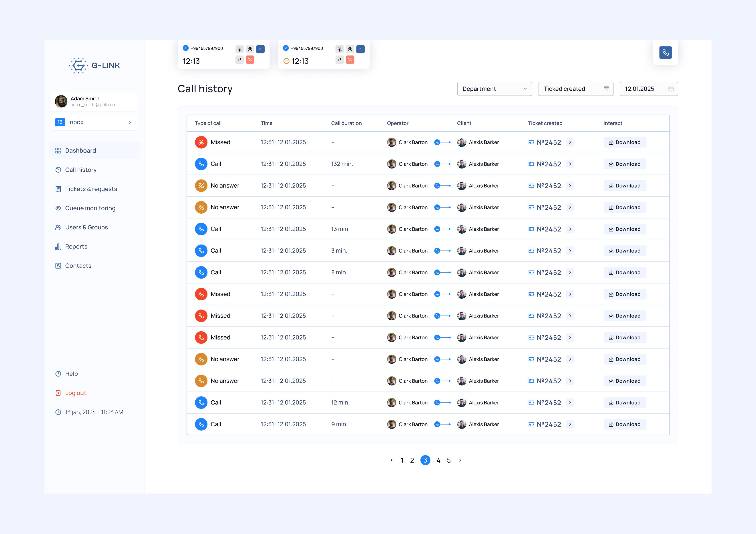Select the call transfer icon on call 1
This screenshot has width=756, height=534.
pos(239,60)
